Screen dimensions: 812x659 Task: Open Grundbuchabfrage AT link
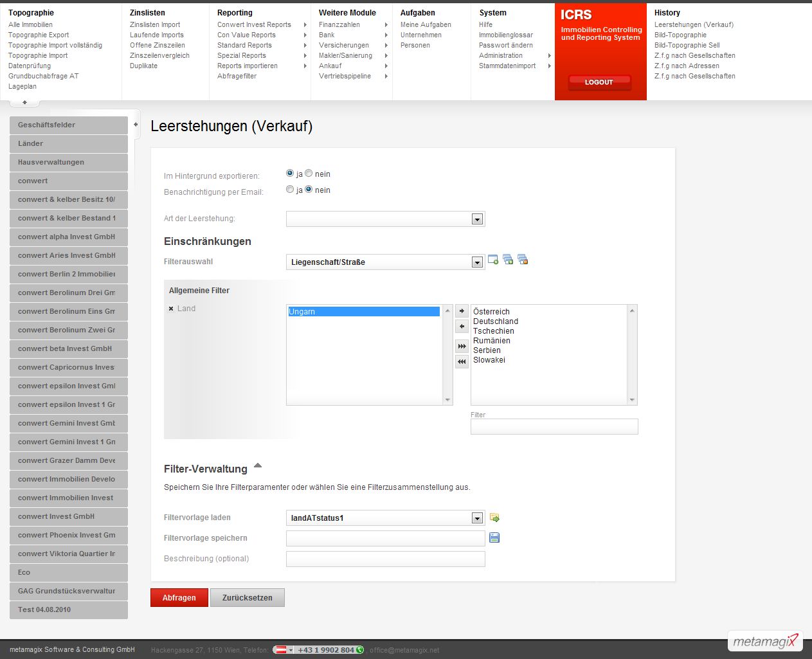pos(43,76)
